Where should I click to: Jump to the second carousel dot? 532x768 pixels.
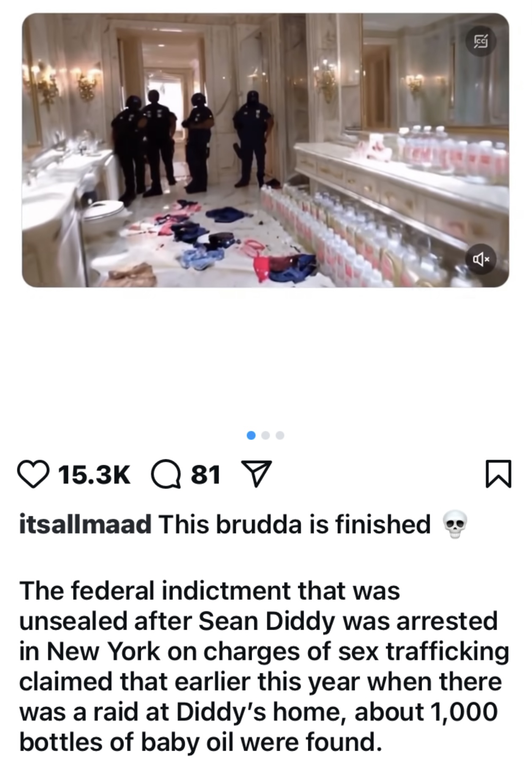click(x=266, y=435)
